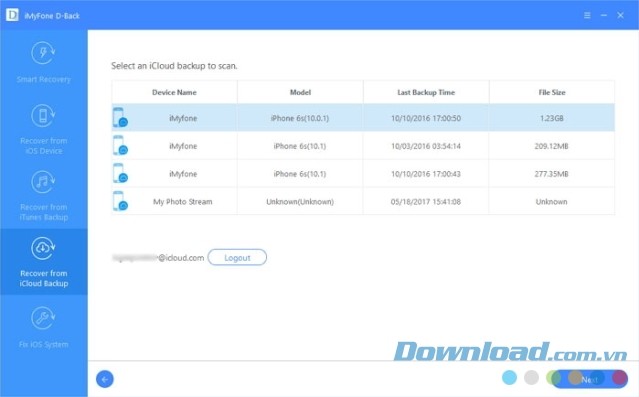Select the Unknown(Unknown) model cell
Viewport: 639px width, 397px height.
[x=300, y=202]
